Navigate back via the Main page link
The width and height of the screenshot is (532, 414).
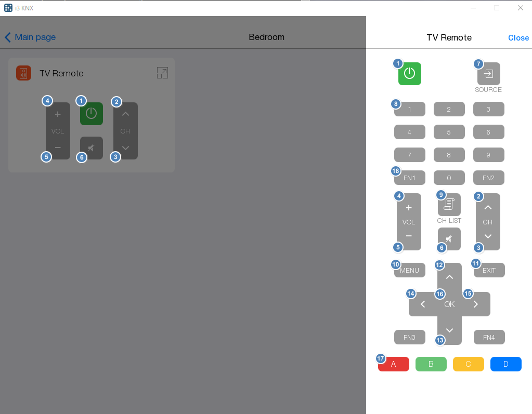30,37
